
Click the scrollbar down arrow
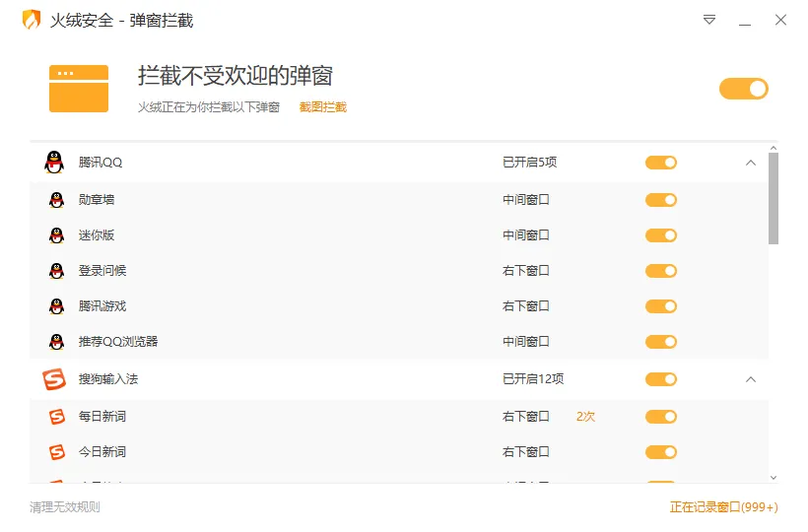pyautogui.click(x=773, y=478)
